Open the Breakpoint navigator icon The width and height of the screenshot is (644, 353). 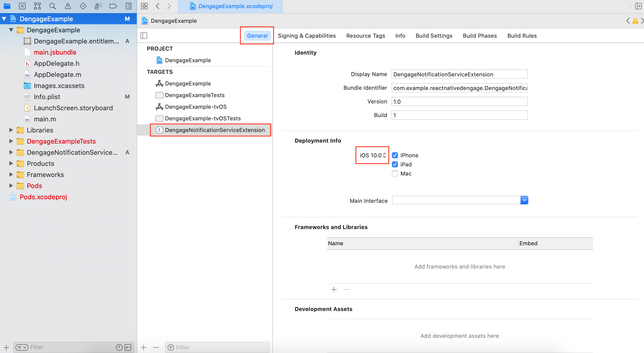click(x=113, y=6)
